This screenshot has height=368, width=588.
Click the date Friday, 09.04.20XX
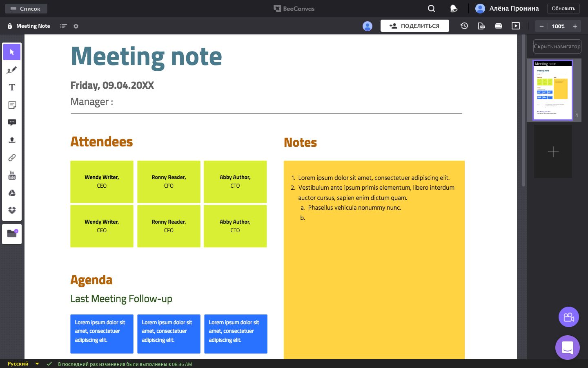coord(112,85)
